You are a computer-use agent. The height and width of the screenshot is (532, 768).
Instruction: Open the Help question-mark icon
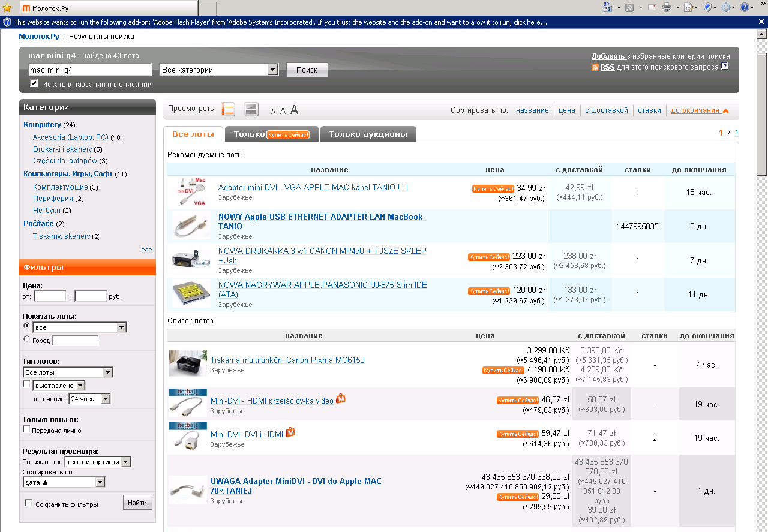[x=745, y=7]
